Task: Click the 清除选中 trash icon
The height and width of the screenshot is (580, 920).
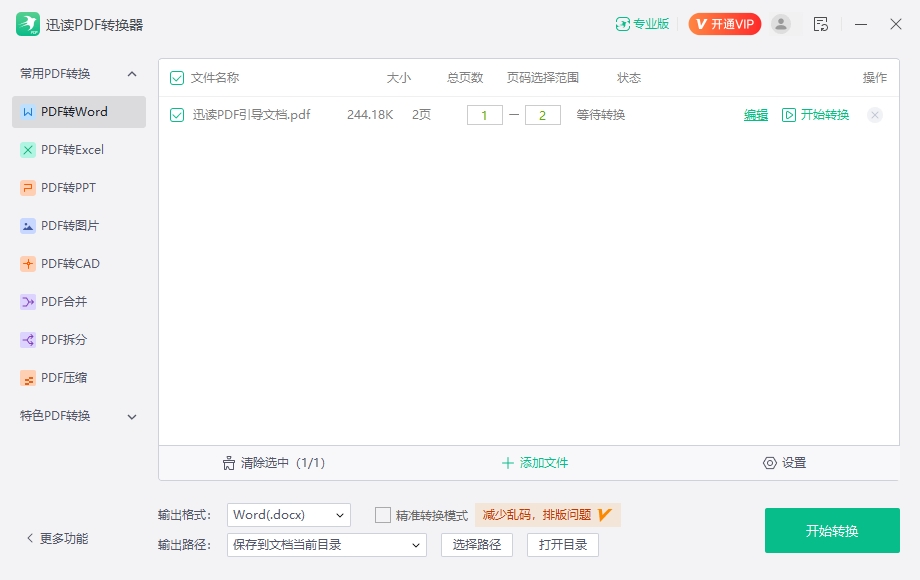Action: pyautogui.click(x=229, y=463)
